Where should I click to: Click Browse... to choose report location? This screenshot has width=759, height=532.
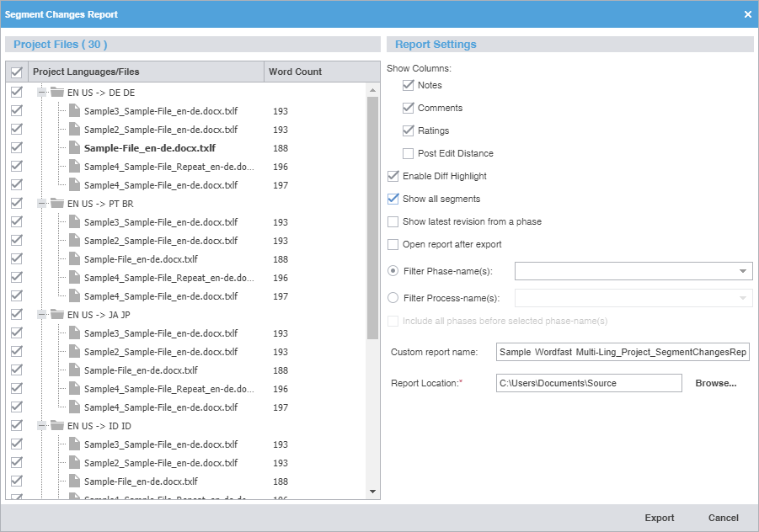tap(715, 383)
